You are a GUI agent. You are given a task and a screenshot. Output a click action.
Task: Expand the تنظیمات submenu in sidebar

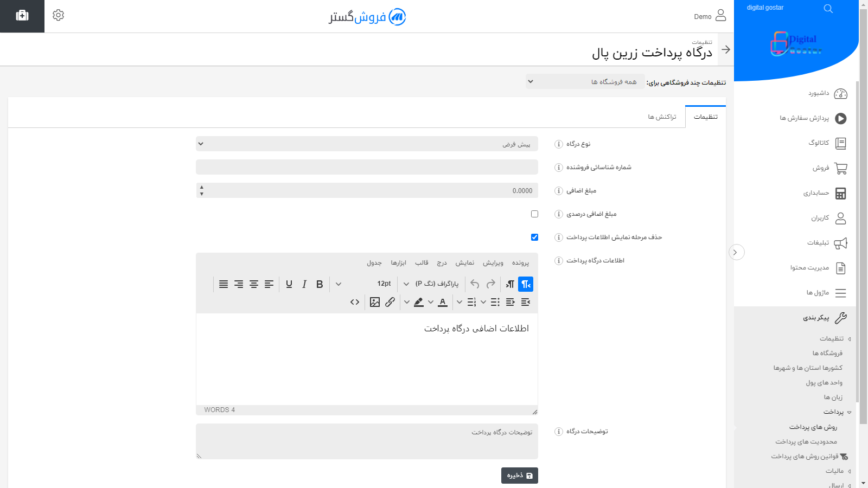(x=835, y=339)
